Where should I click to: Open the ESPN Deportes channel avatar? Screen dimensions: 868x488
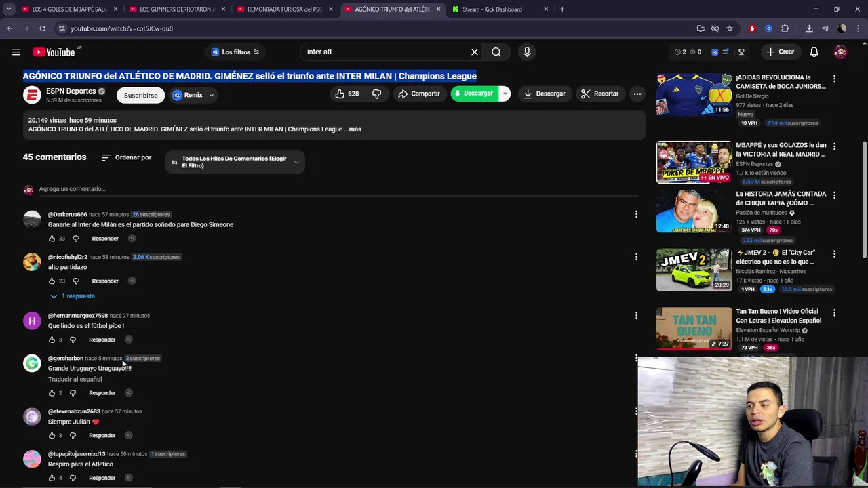pyautogui.click(x=32, y=95)
